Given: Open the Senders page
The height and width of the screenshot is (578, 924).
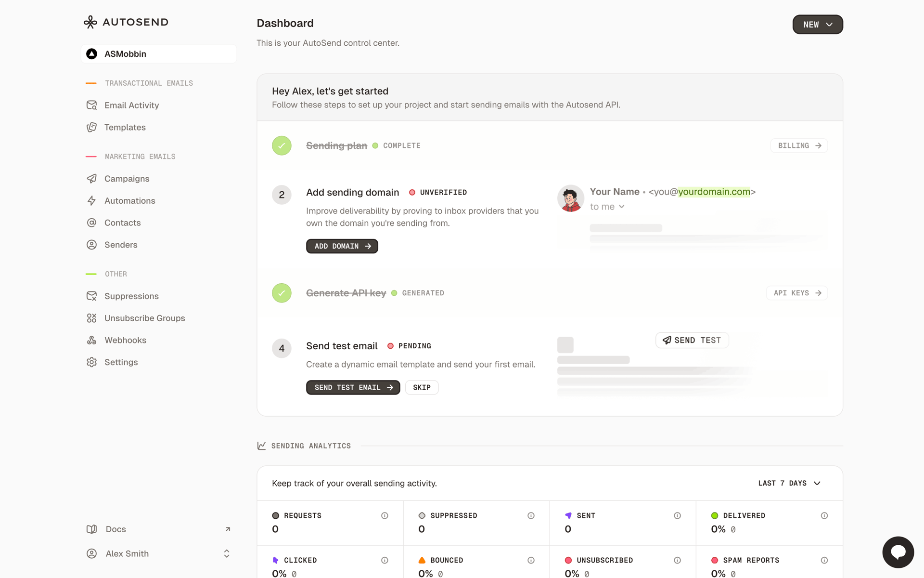Looking at the screenshot, I should pyautogui.click(x=121, y=245).
